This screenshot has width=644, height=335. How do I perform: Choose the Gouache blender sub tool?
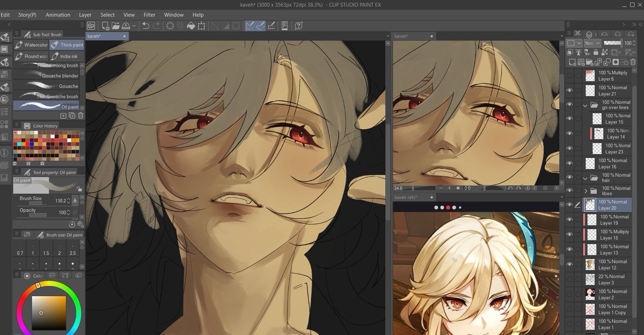[46, 76]
